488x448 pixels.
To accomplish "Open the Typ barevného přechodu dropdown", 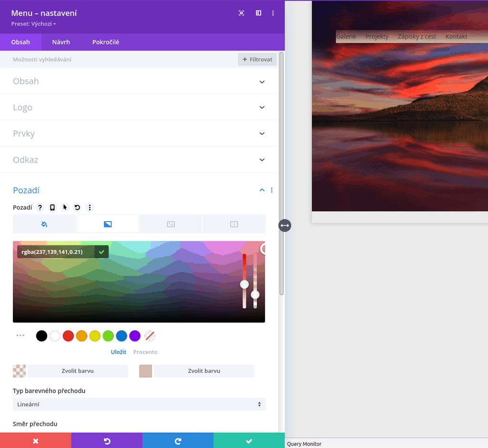I will (x=139, y=404).
